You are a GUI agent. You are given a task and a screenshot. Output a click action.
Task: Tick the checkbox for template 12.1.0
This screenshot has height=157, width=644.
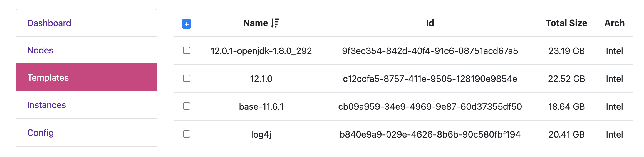[187, 78]
